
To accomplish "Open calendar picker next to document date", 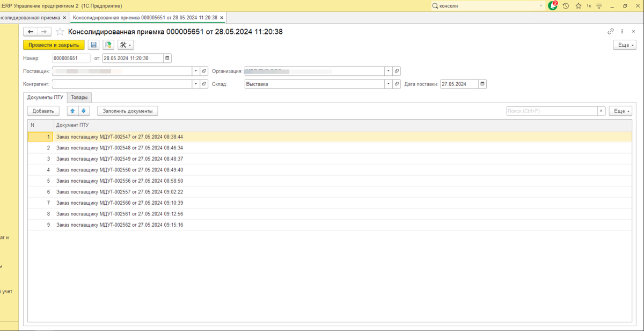I will 167,58.
